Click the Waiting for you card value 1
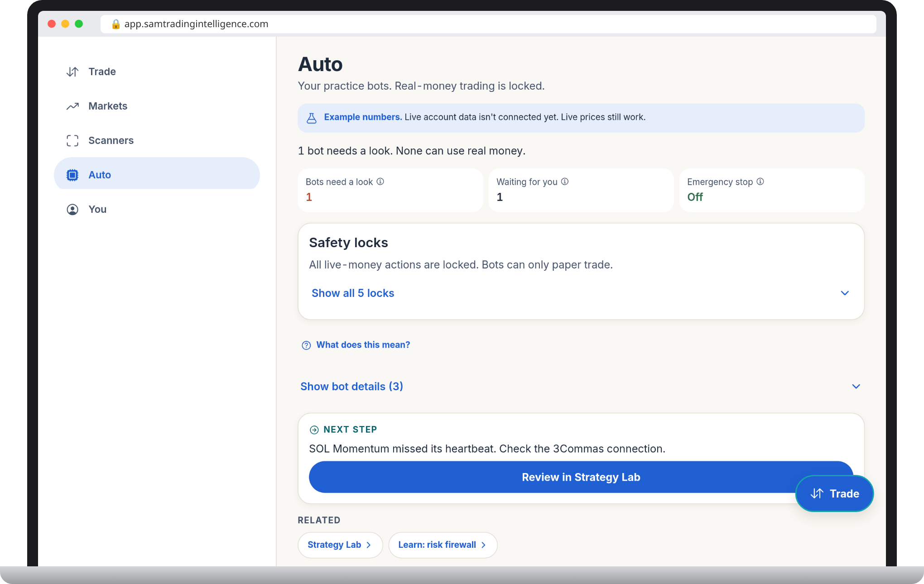The width and height of the screenshot is (924, 584). [x=500, y=197]
